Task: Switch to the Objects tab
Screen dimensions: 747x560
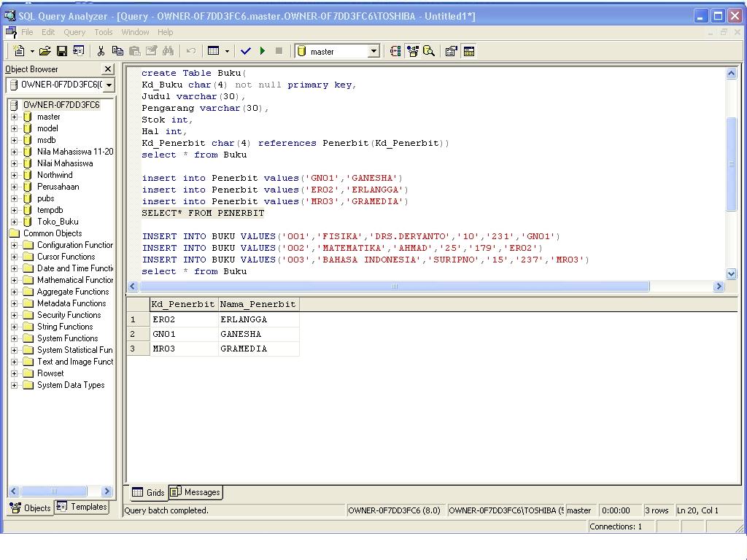Action: (31, 507)
